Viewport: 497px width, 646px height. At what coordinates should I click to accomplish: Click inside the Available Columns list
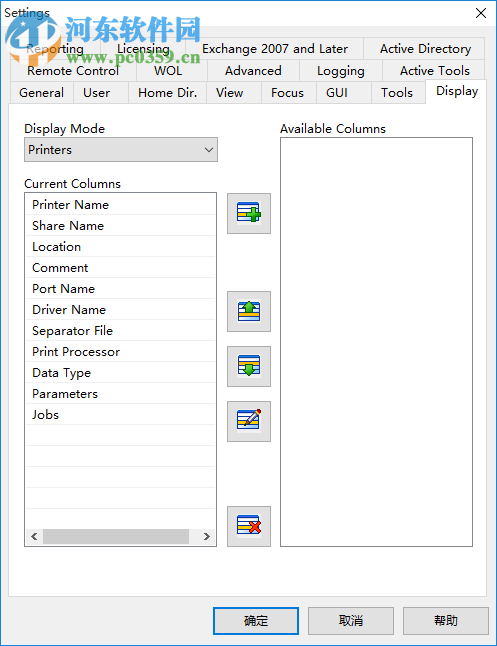point(376,342)
